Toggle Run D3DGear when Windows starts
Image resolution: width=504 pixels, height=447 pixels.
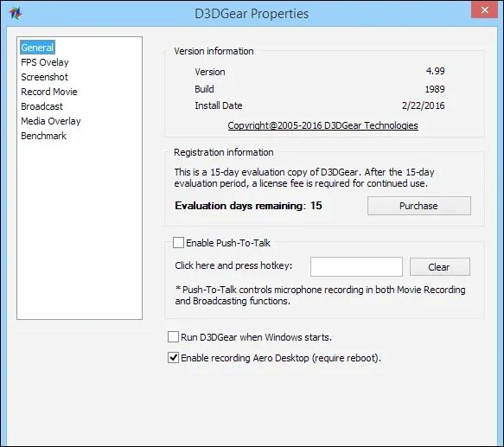coord(173,337)
